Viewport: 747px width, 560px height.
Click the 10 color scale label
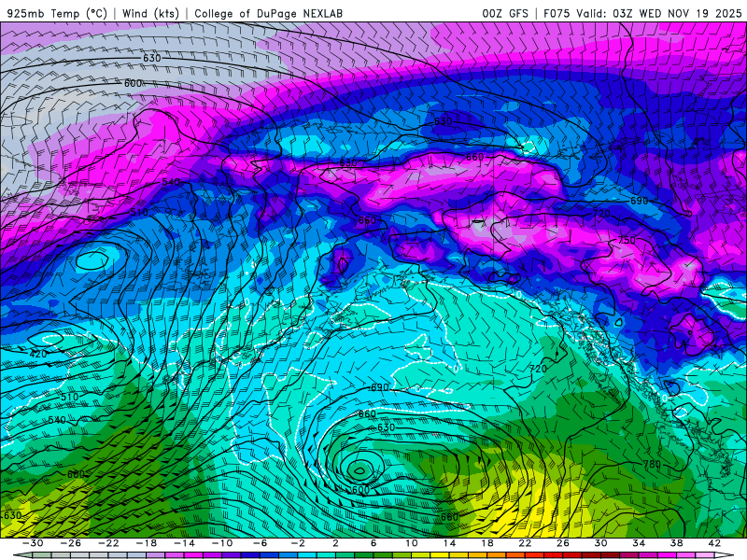click(412, 543)
